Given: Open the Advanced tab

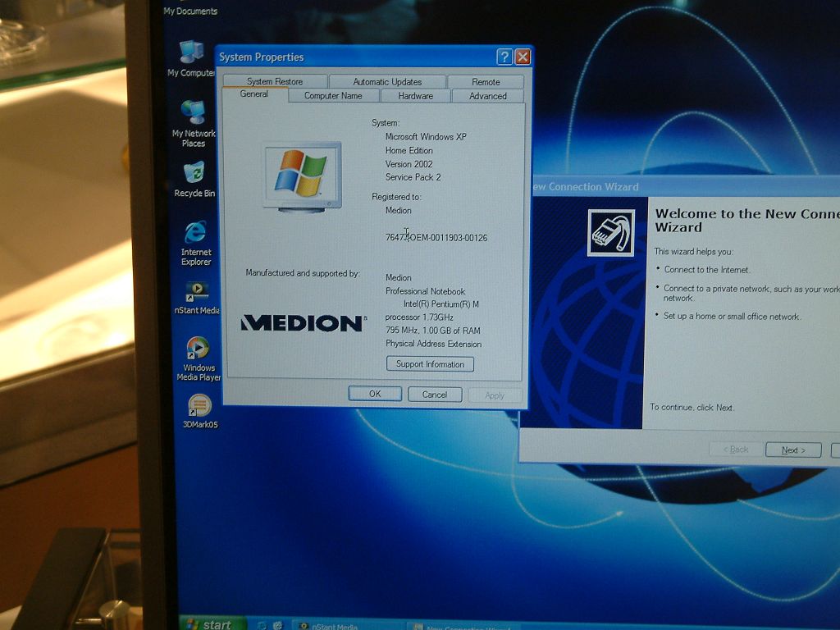Looking at the screenshot, I should [x=487, y=96].
